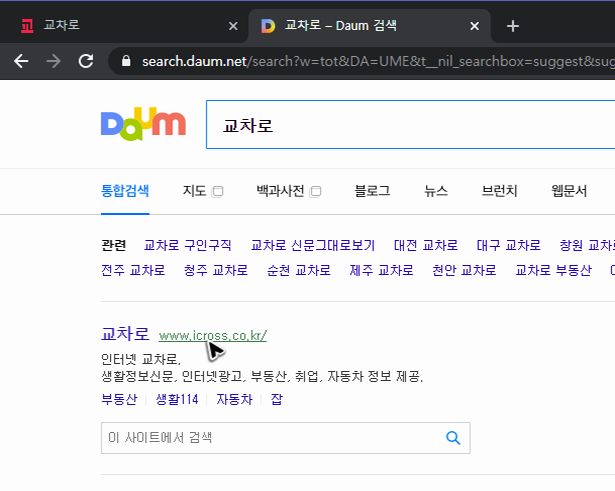Image resolution: width=615 pixels, height=491 pixels.
Task: Click the 관련 label
Action: point(113,246)
